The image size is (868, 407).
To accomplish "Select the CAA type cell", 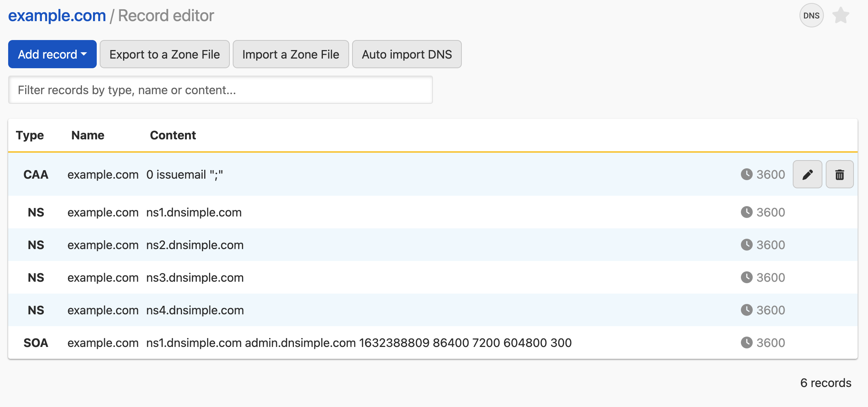I will [x=36, y=174].
